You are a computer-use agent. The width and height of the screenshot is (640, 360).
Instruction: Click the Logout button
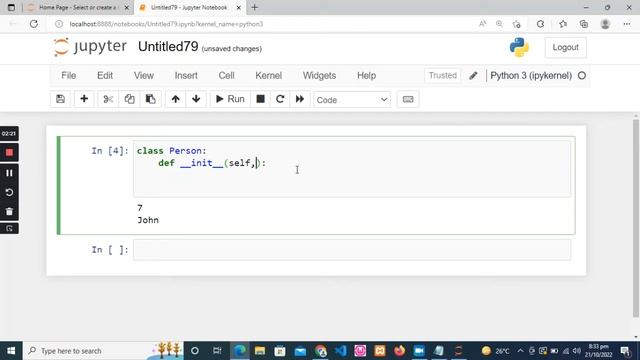click(565, 47)
